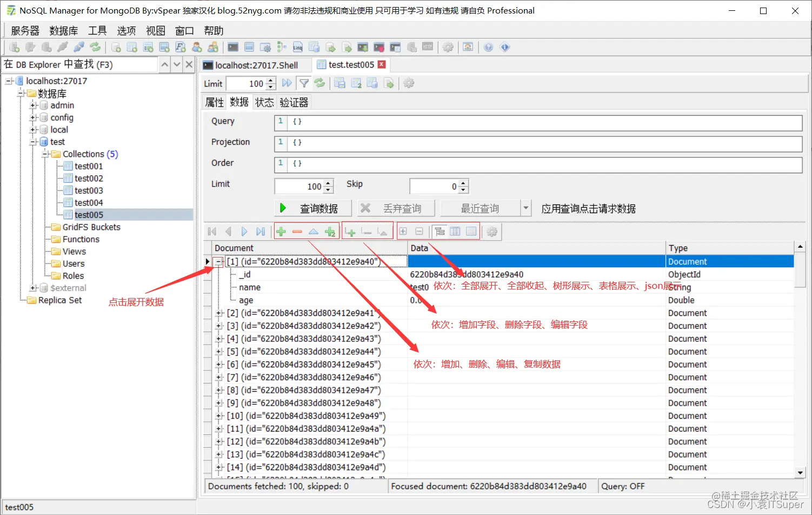Expand document [2] in the grid
Image resolution: width=812 pixels, height=515 pixels.
tap(218, 313)
